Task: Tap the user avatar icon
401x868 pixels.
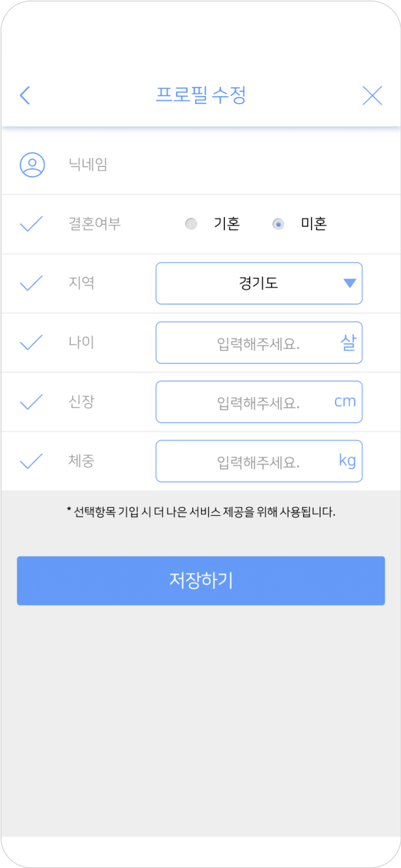Action: click(32, 164)
